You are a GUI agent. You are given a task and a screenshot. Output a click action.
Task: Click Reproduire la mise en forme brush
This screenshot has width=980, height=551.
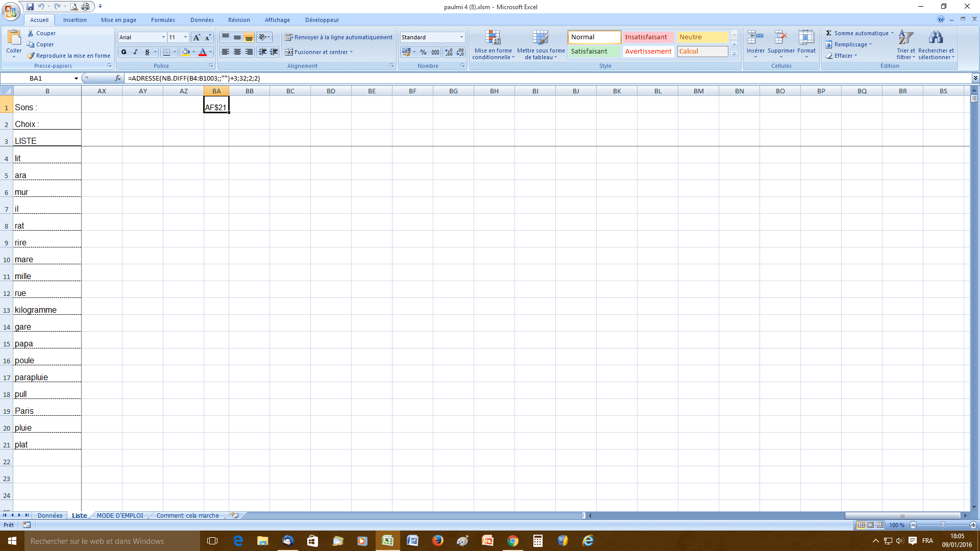click(31, 56)
